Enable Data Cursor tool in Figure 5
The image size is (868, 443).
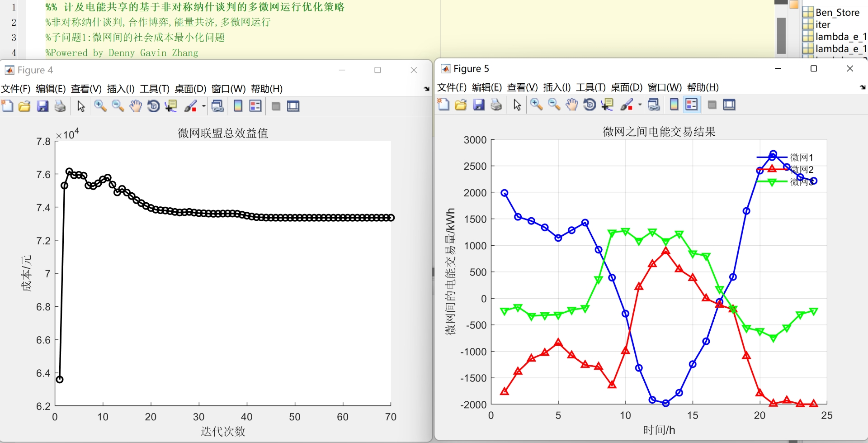point(607,105)
